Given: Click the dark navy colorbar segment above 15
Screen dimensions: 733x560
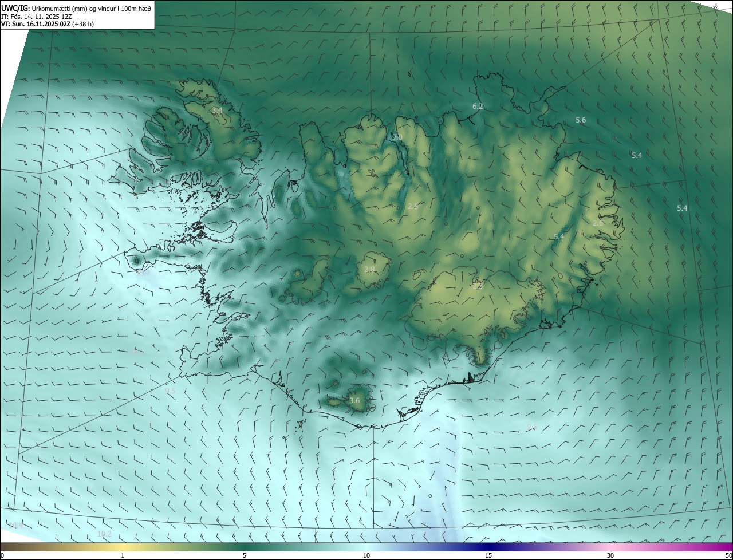Looking at the screenshot, I should pyautogui.click(x=488, y=547).
